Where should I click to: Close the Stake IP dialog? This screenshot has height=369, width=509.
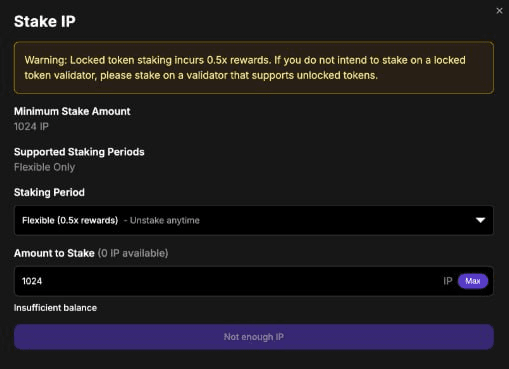coord(499,11)
